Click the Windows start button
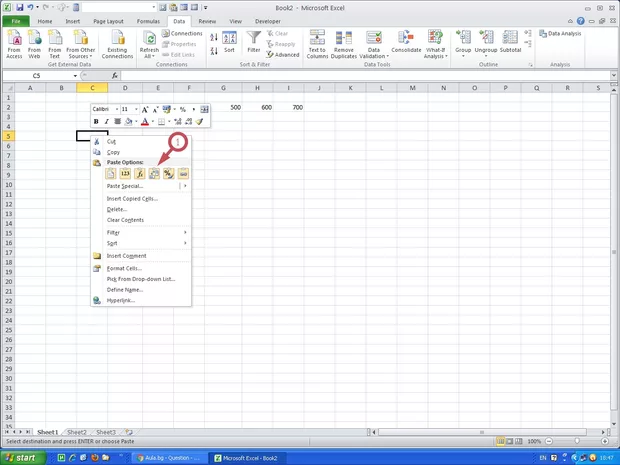Screen dimensions: 620x465 [22, 457]
